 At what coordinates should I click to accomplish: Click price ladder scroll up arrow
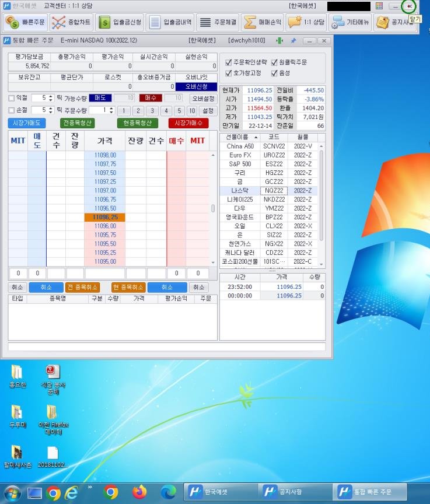[x=213, y=155]
